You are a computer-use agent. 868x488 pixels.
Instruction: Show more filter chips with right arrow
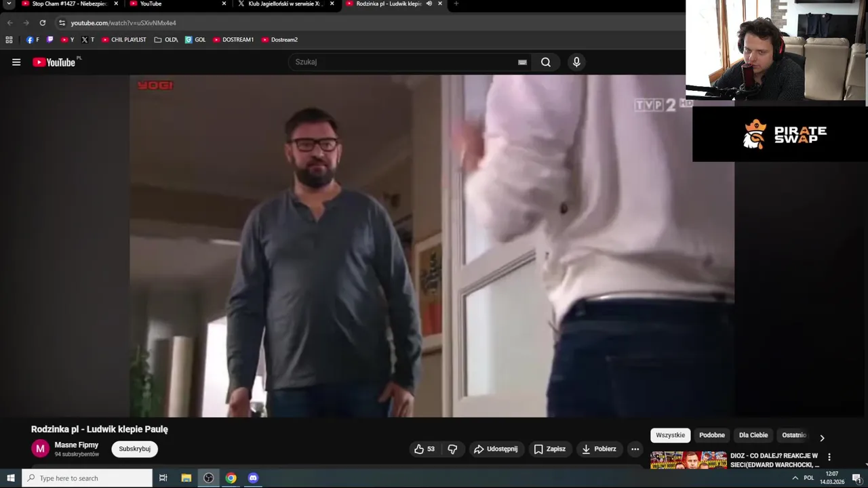pyautogui.click(x=822, y=438)
